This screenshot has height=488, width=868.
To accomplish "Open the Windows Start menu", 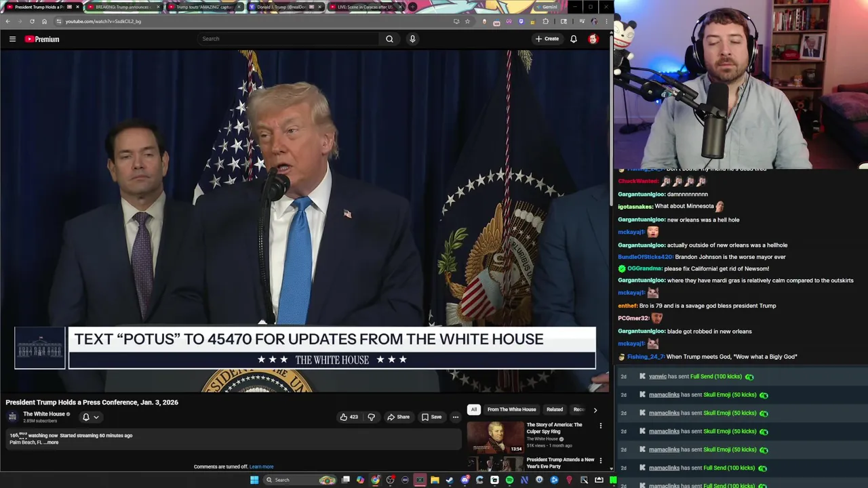I will tap(254, 480).
